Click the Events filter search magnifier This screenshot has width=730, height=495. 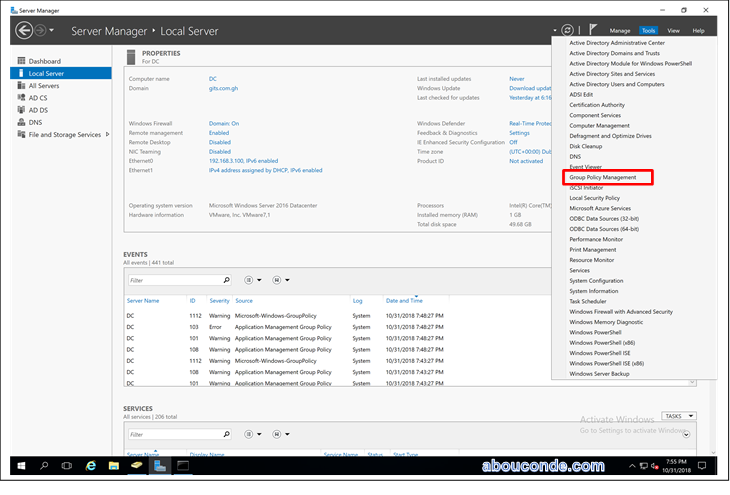(x=226, y=280)
